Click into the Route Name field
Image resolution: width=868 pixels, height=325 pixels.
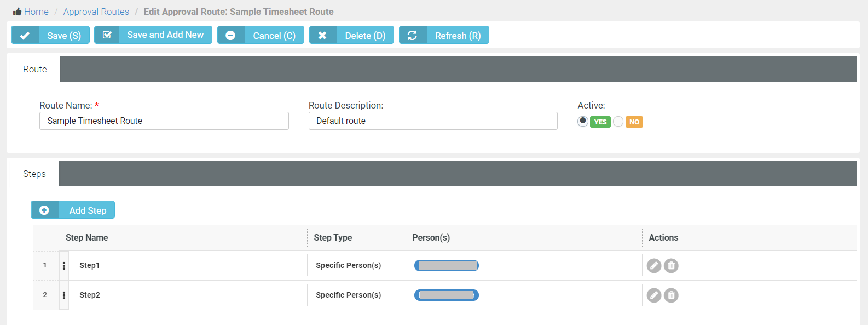pyautogui.click(x=164, y=121)
